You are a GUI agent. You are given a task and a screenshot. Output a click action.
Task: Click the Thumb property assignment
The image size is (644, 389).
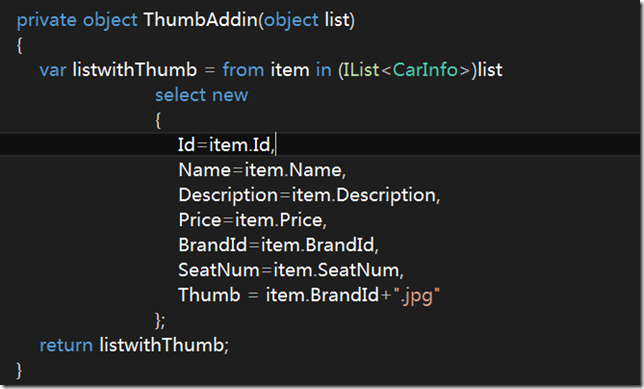coord(308,295)
